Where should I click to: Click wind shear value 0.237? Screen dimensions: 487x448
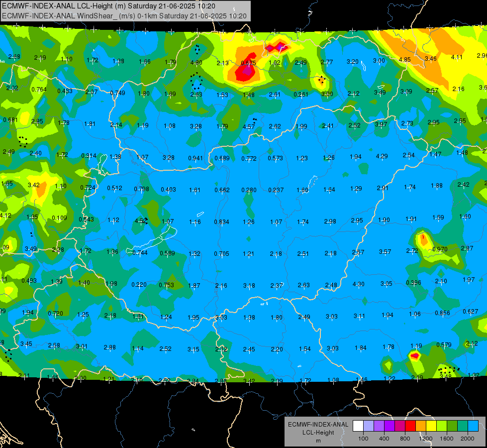[276, 190]
